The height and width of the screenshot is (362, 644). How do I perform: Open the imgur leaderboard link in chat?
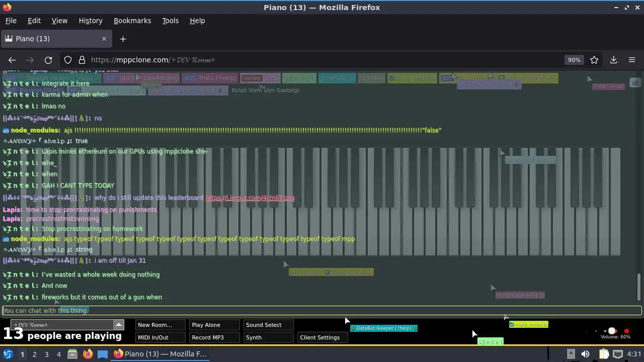[250, 198]
